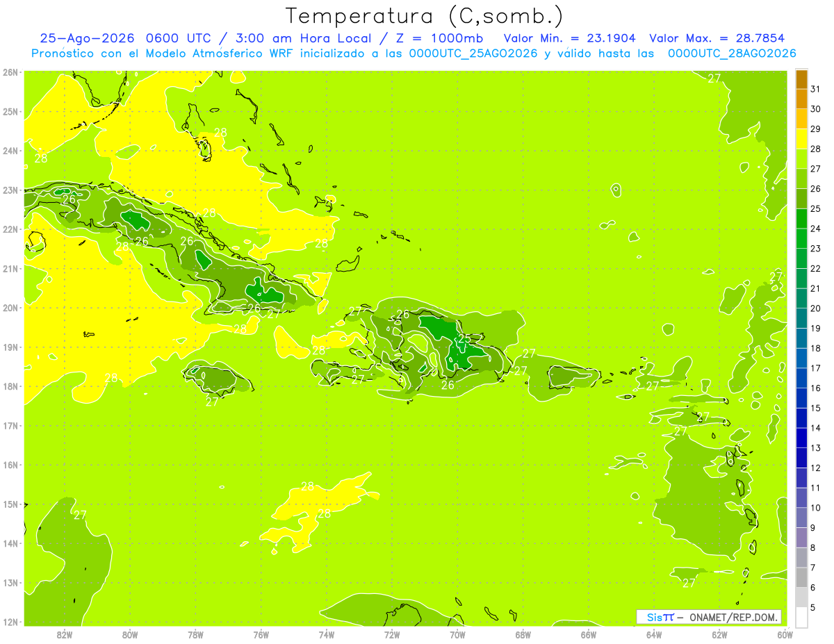Image resolution: width=834 pixels, height=644 pixels.
Task: Click the longitude axis label "74W"
Action: [x=327, y=634]
